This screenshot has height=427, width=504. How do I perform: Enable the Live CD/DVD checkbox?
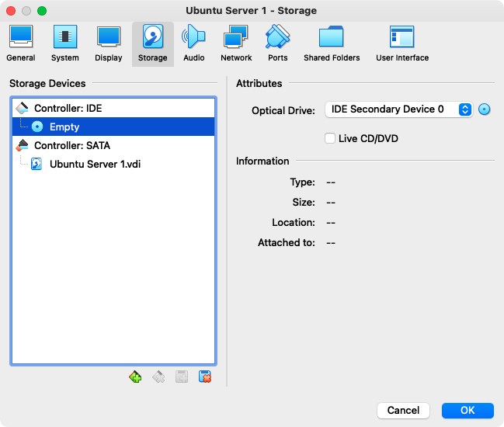(x=332, y=138)
